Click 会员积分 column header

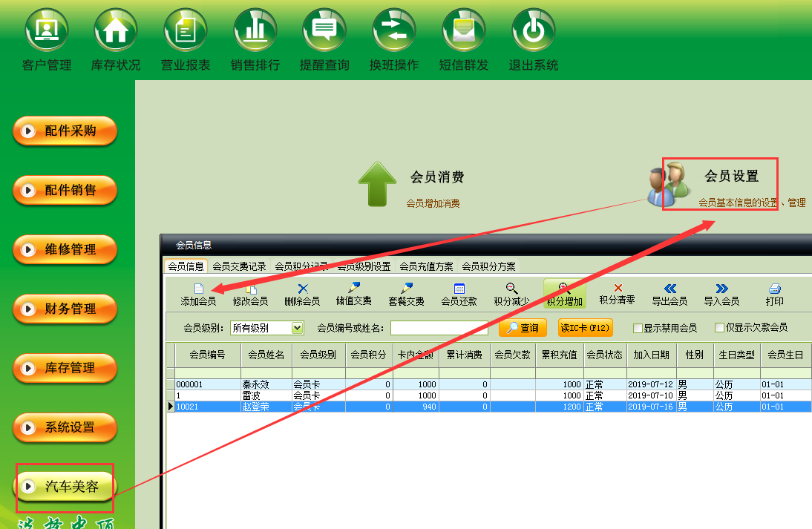(x=369, y=355)
